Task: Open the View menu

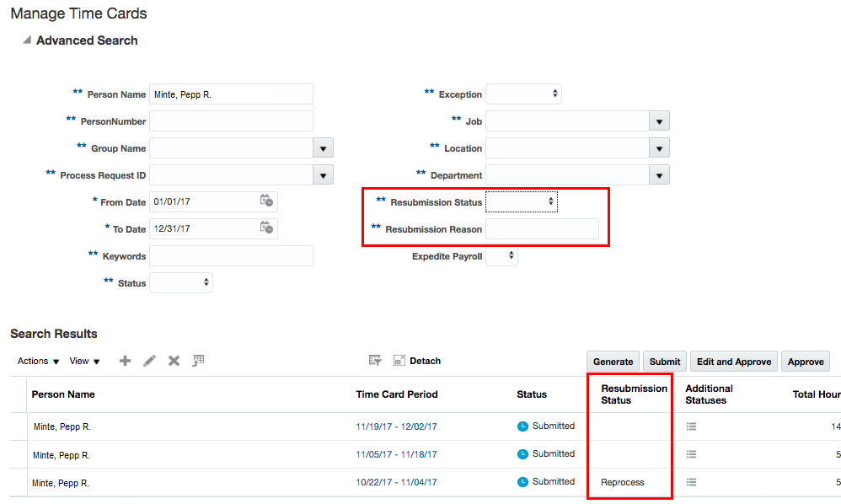Action: click(x=84, y=361)
